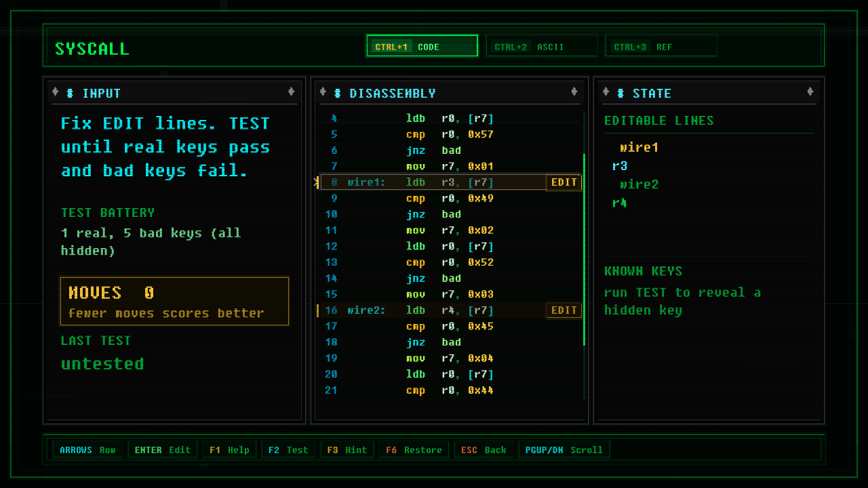Viewport: 868px width, 488px height.
Task: Select line 5 cmp r0, 0x57
Action: tap(450, 134)
